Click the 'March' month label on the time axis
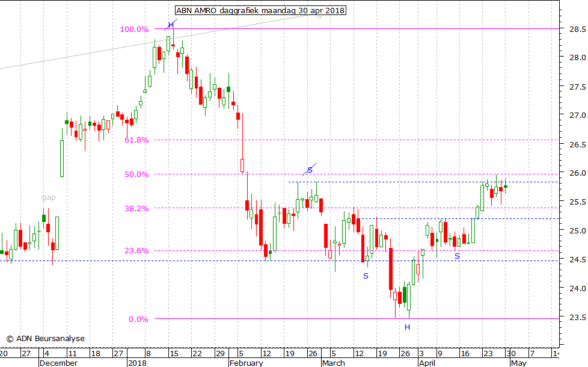 tap(333, 363)
